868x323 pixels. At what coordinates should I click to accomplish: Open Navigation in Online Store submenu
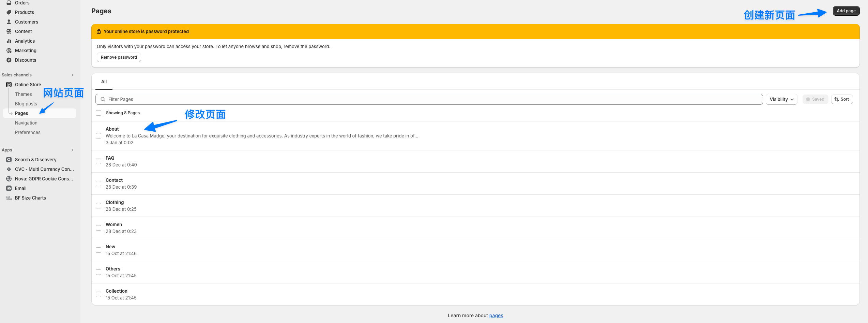tap(26, 123)
